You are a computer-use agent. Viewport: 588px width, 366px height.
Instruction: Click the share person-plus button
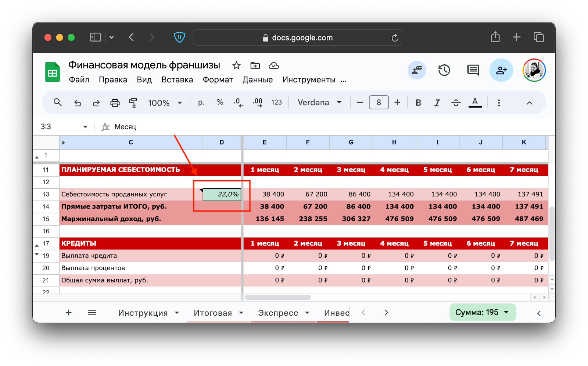501,70
